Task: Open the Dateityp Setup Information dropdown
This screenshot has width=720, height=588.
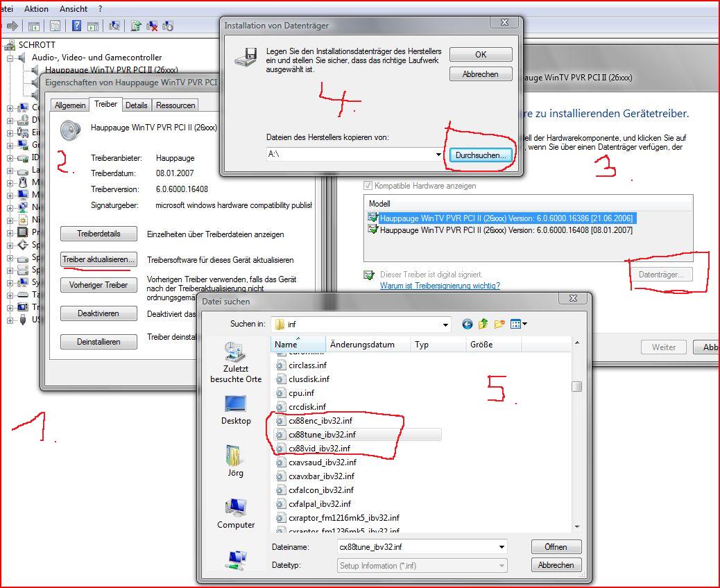Action: coord(502,566)
